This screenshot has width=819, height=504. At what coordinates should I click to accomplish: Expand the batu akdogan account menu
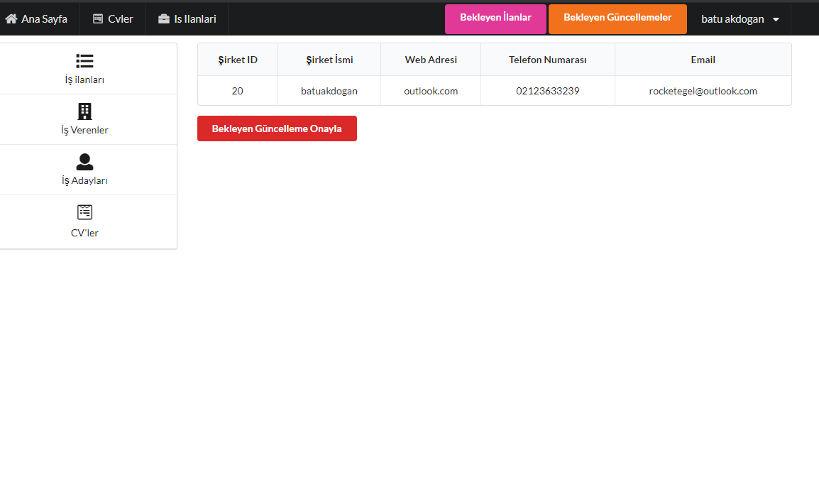point(734,18)
